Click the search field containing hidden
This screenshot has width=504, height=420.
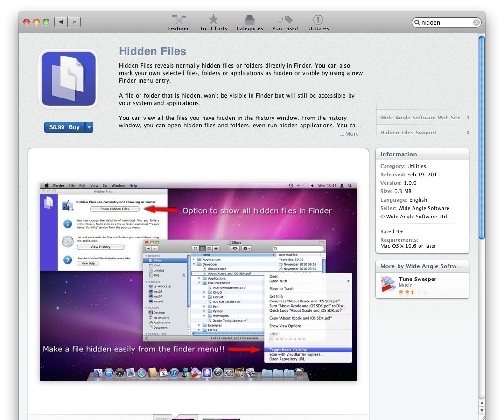click(446, 22)
